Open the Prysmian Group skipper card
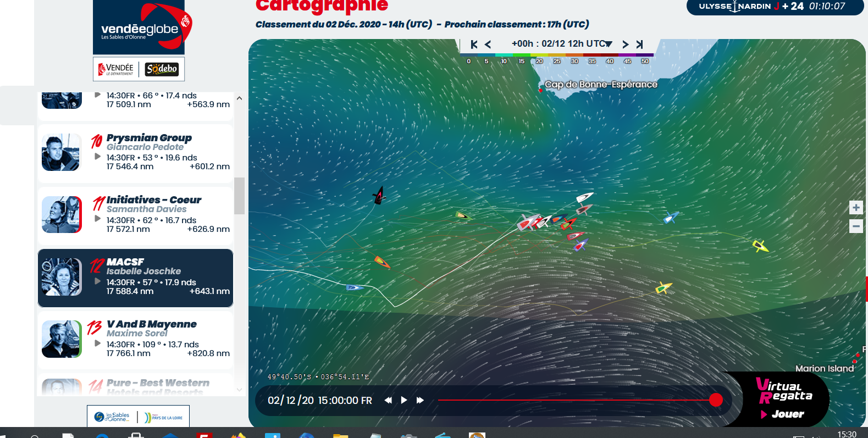Screen dimensions: 868x438 click(x=135, y=153)
